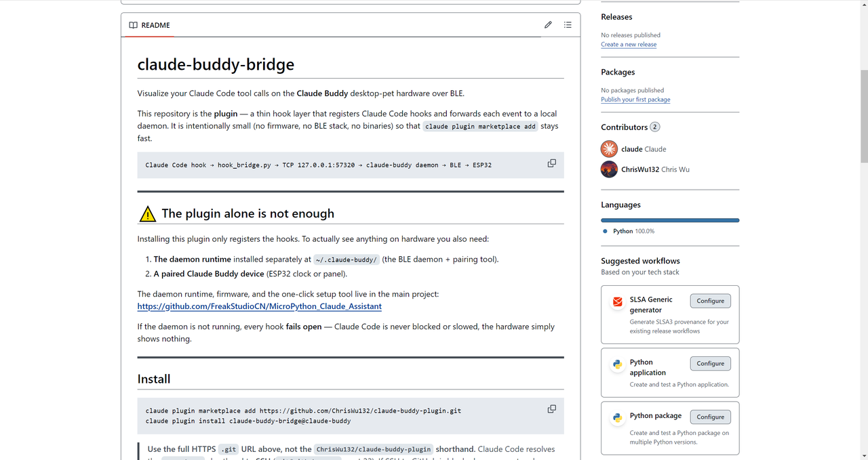Image resolution: width=868 pixels, height=460 pixels.
Task: Click Publish your first package link
Action: pos(635,100)
